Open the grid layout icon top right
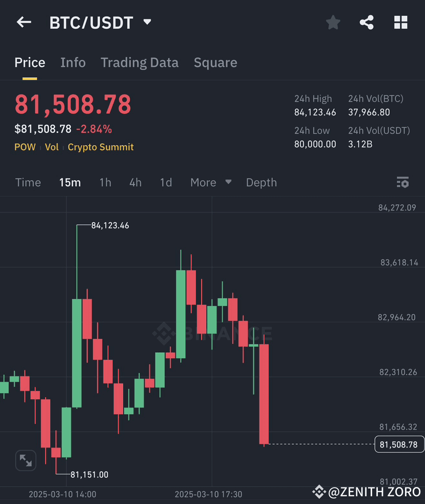 pos(400,22)
